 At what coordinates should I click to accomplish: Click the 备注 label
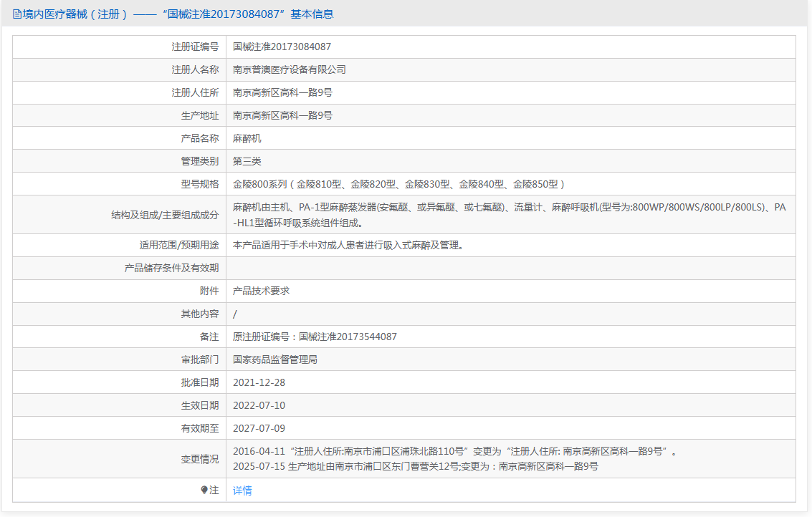click(x=209, y=337)
